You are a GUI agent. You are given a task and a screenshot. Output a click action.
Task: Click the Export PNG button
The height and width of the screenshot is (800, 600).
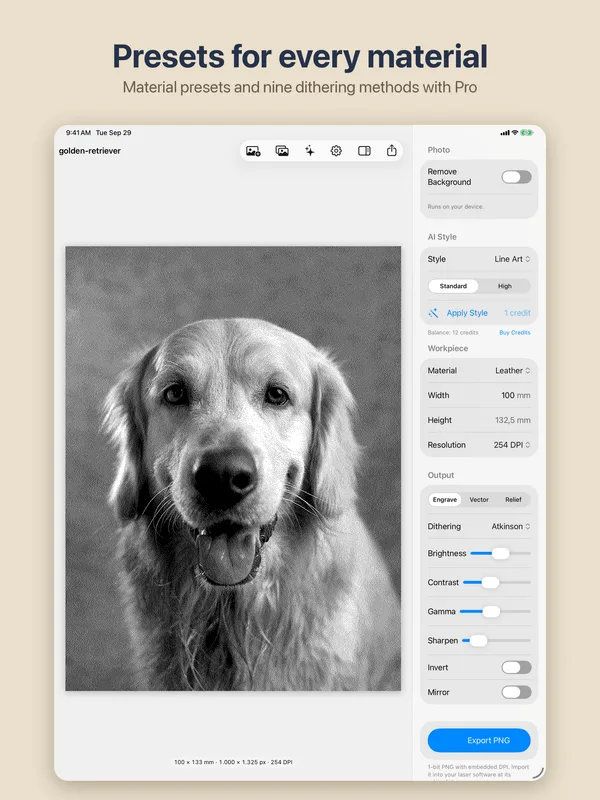(x=479, y=740)
